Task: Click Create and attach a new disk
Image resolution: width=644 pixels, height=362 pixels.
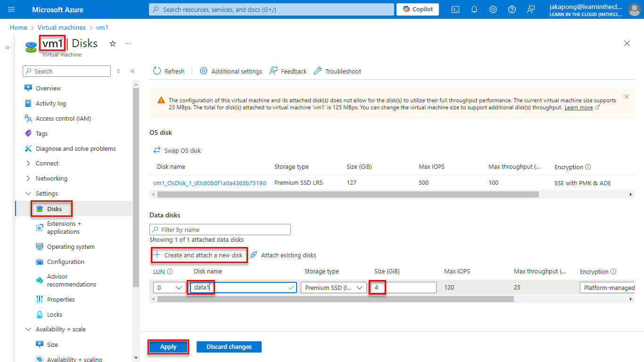Action: point(198,255)
